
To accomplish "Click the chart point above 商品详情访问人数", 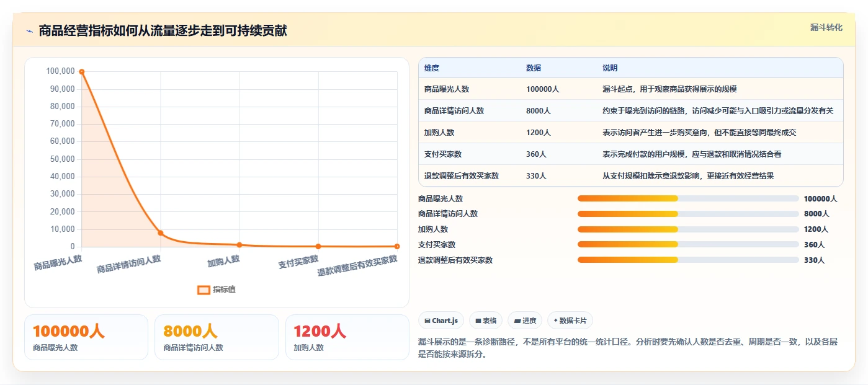I will (x=161, y=233).
